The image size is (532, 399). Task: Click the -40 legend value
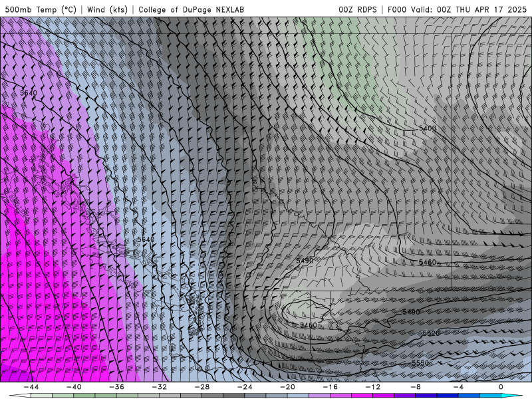[74, 387]
